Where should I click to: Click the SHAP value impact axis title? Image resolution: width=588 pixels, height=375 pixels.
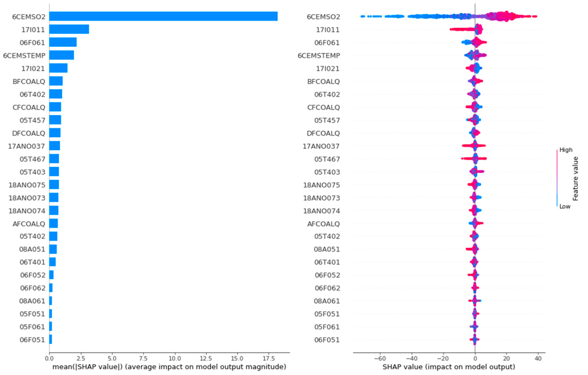449,367
